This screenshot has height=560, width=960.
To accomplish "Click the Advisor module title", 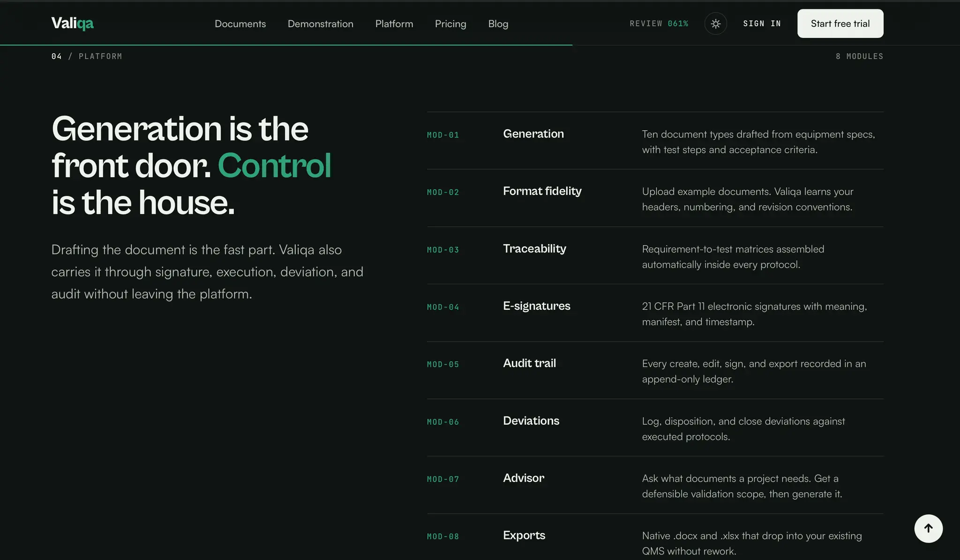I will (x=524, y=478).
